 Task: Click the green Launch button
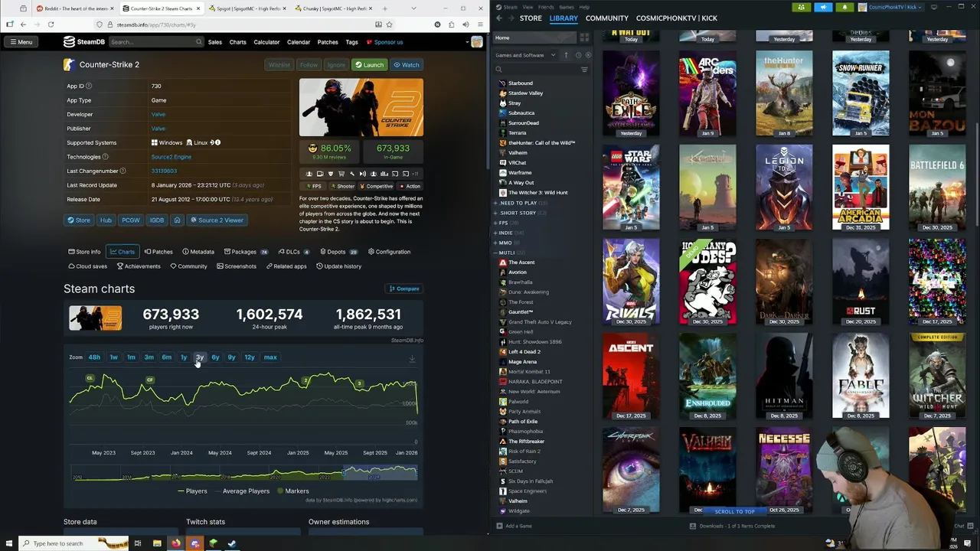tap(369, 65)
